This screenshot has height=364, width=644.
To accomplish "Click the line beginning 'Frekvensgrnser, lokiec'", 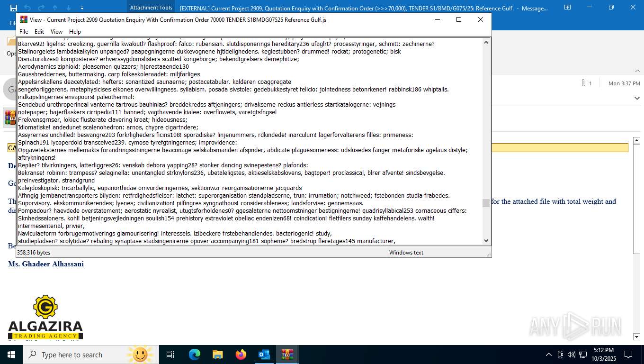I will click(x=103, y=120).
